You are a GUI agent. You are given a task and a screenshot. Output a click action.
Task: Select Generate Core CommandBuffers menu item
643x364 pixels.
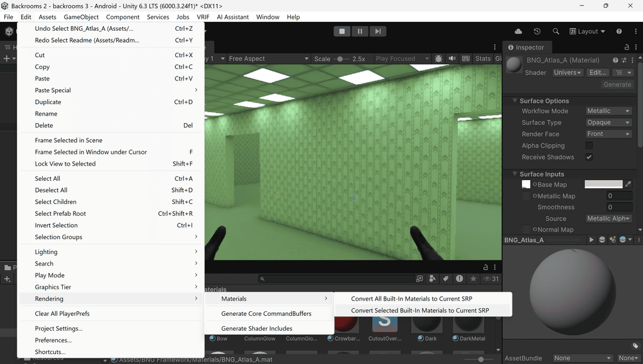269,314
